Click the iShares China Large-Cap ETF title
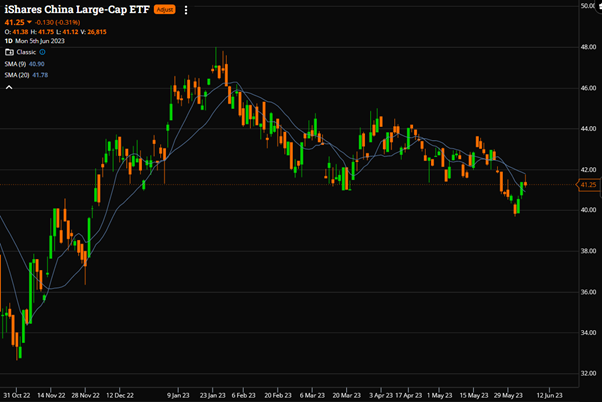The width and height of the screenshot is (602, 402). click(x=77, y=10)
